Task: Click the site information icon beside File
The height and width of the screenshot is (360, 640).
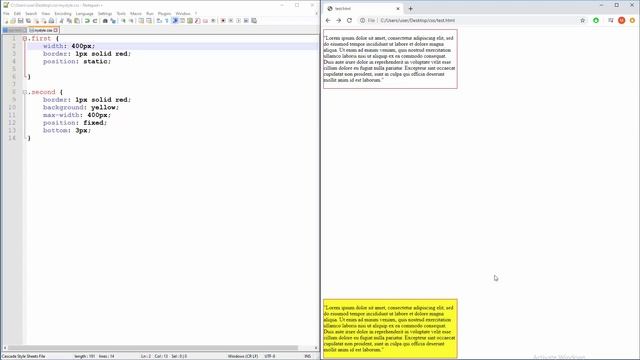Action: (x=362, y=20)
